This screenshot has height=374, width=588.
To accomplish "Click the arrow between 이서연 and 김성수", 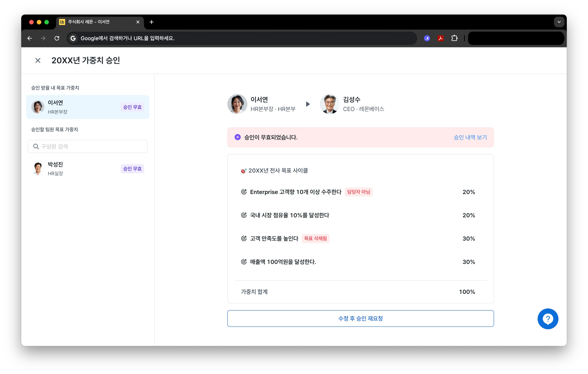I will coord(308,104).
